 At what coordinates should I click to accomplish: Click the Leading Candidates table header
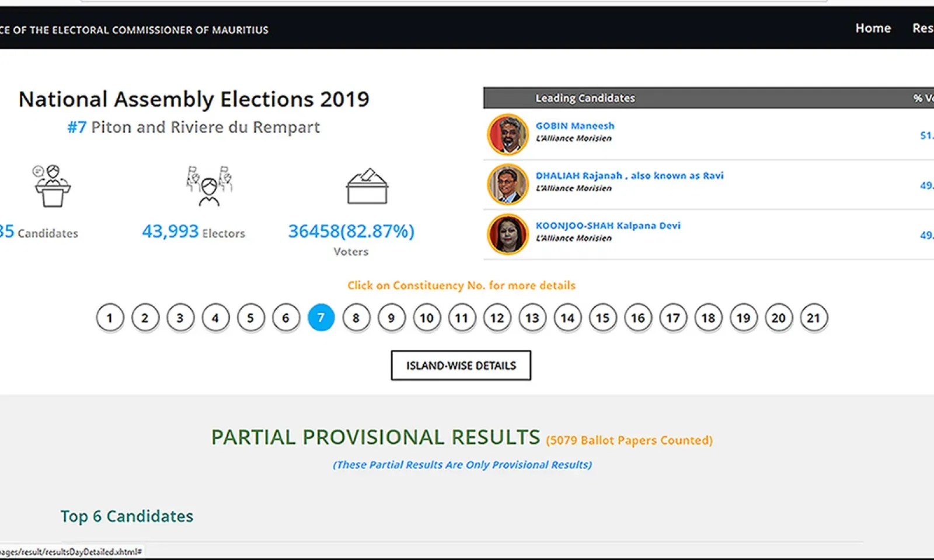point(585,98)
